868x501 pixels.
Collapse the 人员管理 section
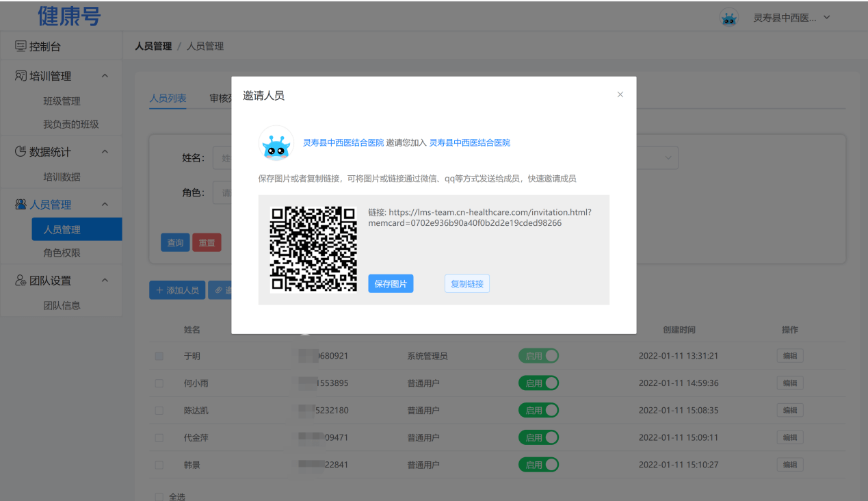105,204
